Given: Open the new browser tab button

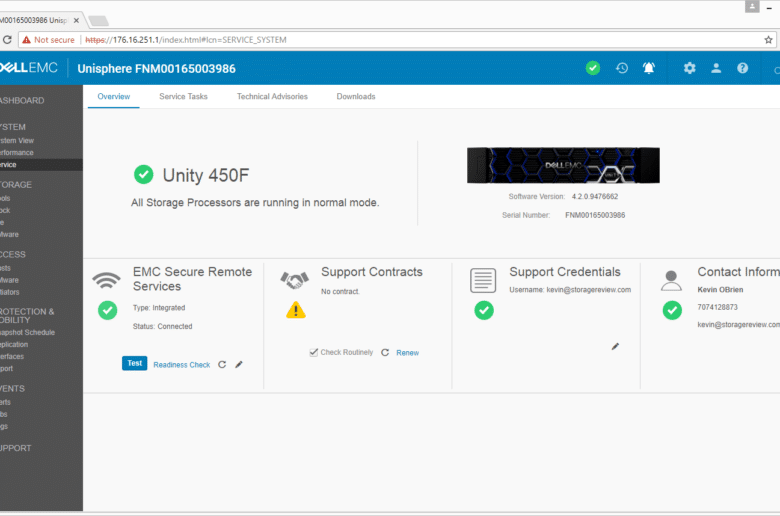Looking at the screenshot, I should tap(98, 21).
